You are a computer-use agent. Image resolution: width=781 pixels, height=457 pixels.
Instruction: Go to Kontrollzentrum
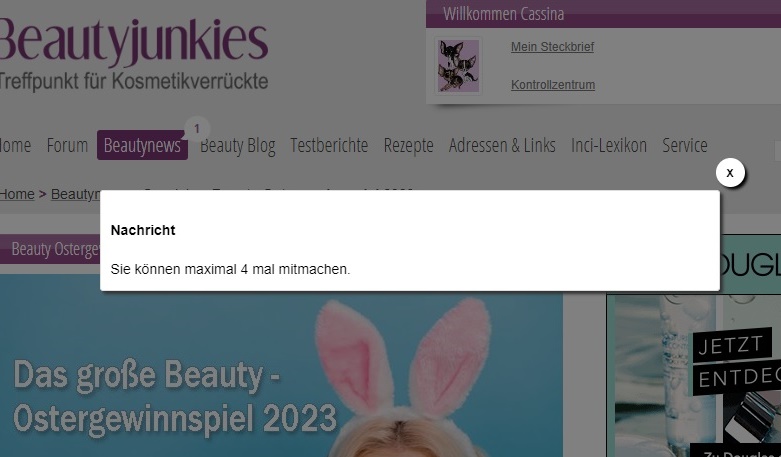[553, 85]
